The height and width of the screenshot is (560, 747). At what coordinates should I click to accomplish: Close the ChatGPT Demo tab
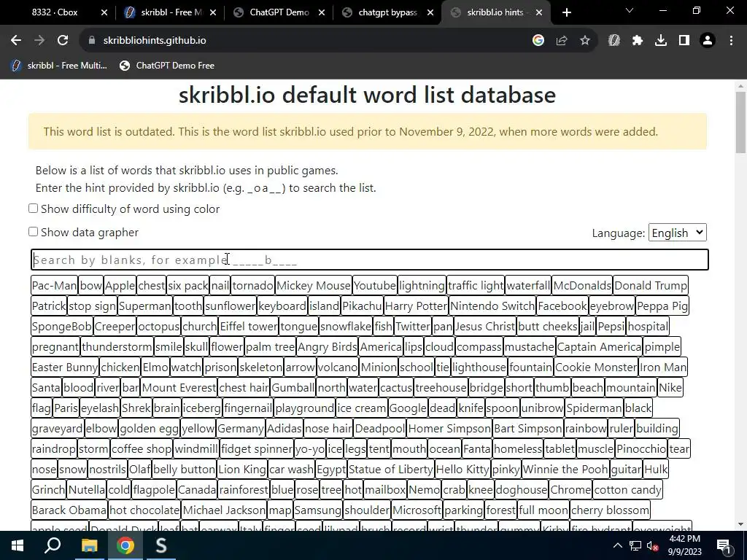click(x=322, y=12)
